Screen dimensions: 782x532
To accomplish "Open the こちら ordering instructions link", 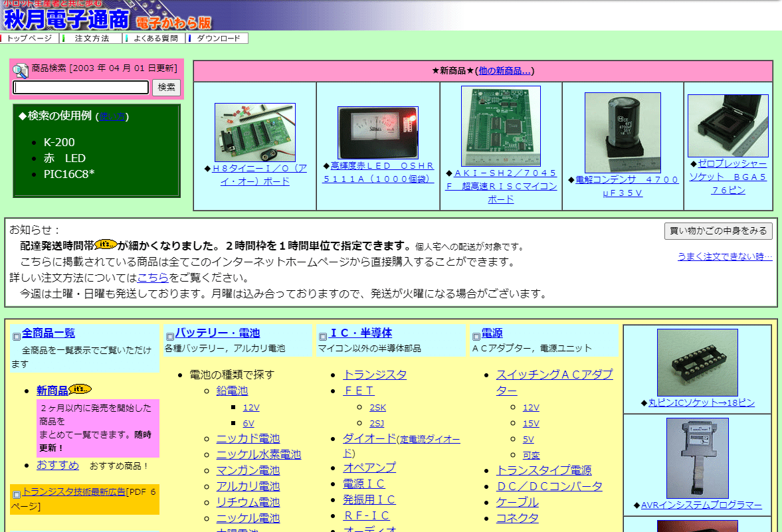I will coord(153,278).
